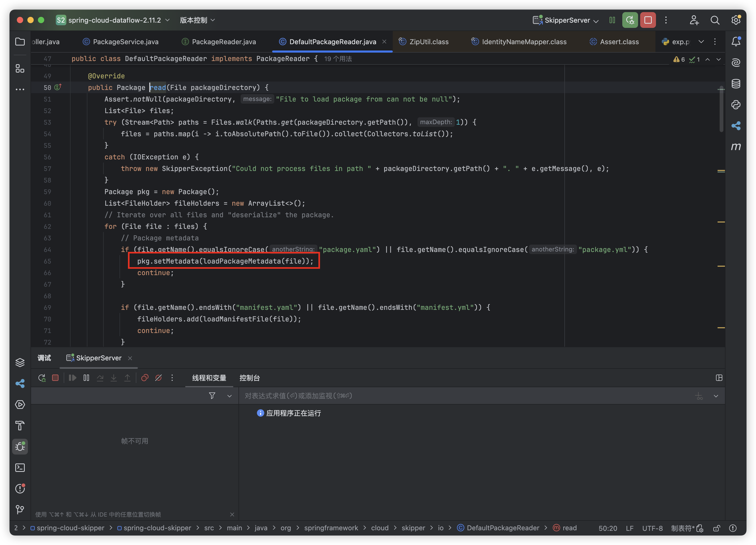Click the UTF-8 encoding in status bar

652,528
